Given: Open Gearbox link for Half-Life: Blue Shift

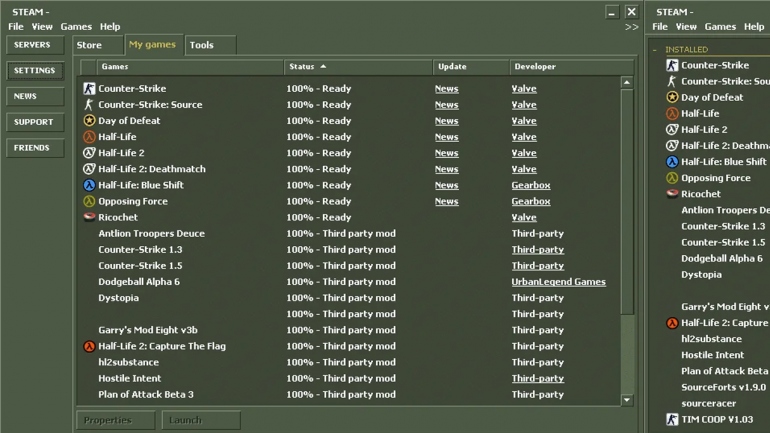Looking at the screenshot, I should click(531, 185).
